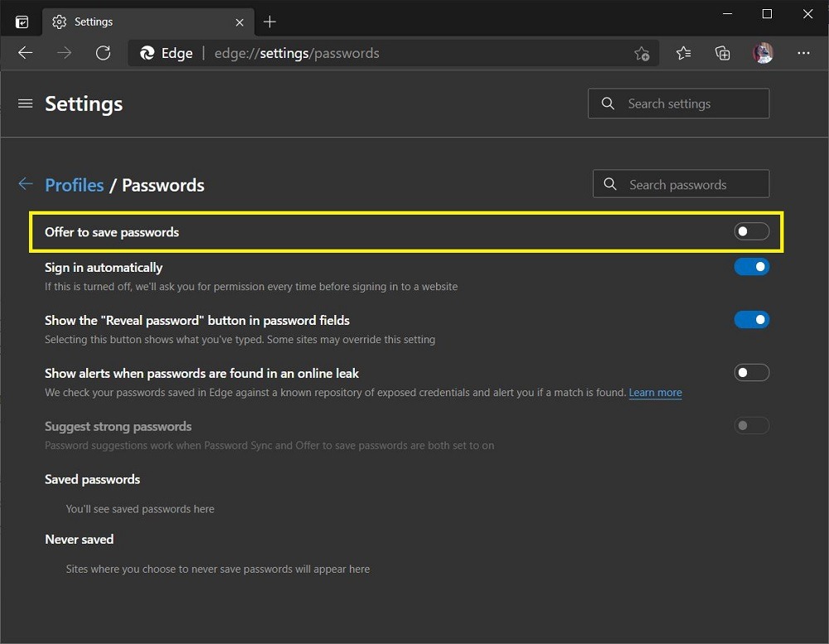Enable Offer to save passwords
The width and height of the screenshot is (829, 644).
[x=751, y=231]
